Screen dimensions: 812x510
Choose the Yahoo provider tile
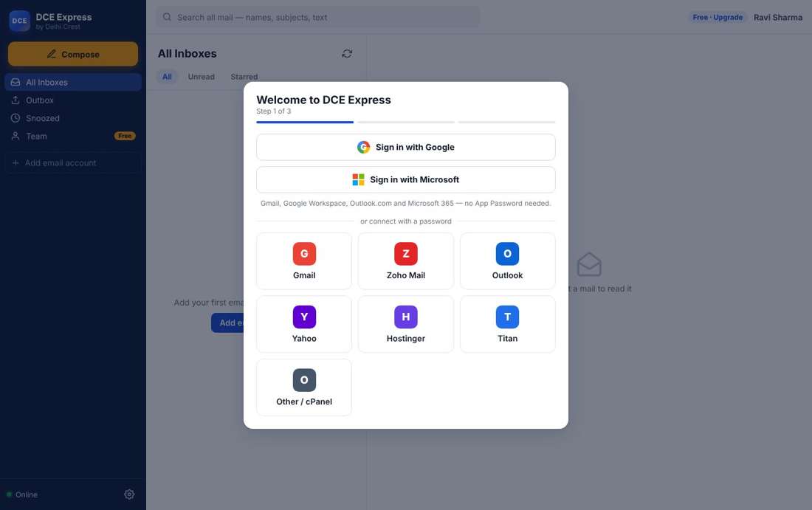pos(304,324)
